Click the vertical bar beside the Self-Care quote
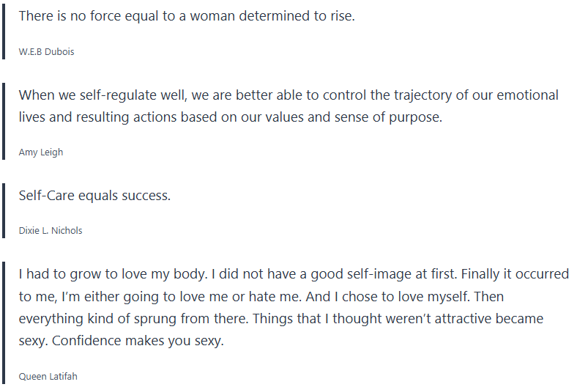The width and height of the screenshot is (588, 387). 4,211
